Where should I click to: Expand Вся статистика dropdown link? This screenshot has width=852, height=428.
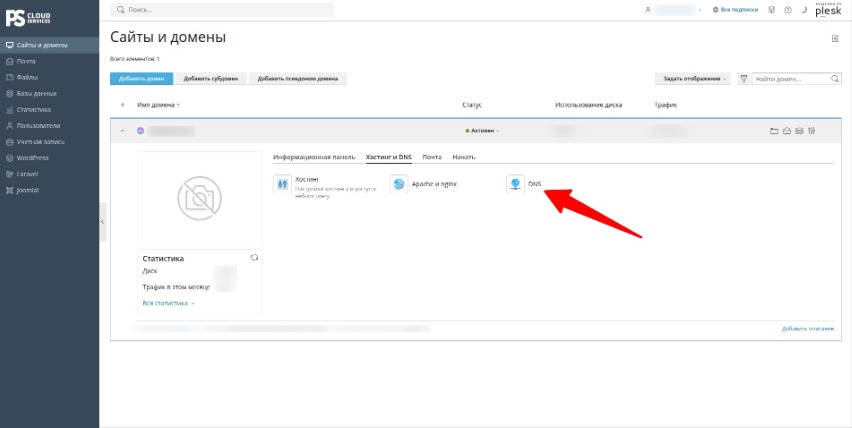168,303
